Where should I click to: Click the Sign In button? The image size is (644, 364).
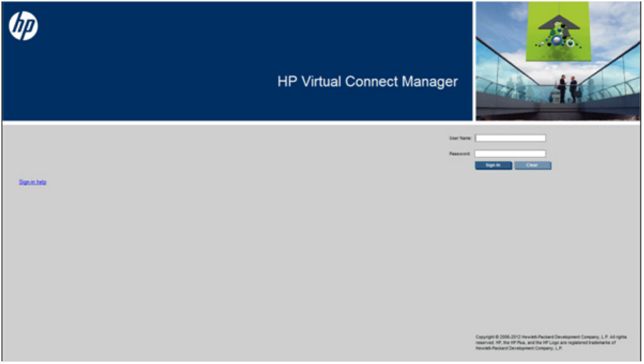click(x=494, y=165)
